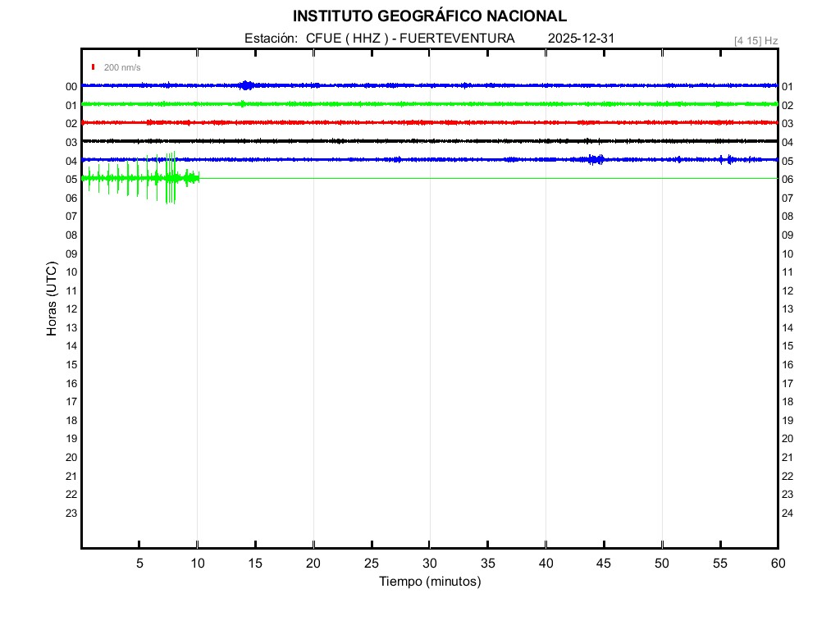Click the blue event near minute 44 on hour 04
The width and height of the screenshot is (840, 630).
(x=596, y=159)
